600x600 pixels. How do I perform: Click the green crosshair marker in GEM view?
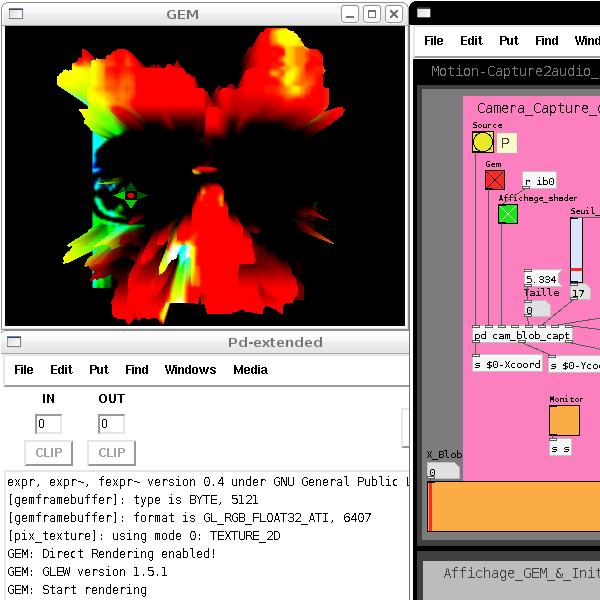pyautogui.click(x=131, y=196)
